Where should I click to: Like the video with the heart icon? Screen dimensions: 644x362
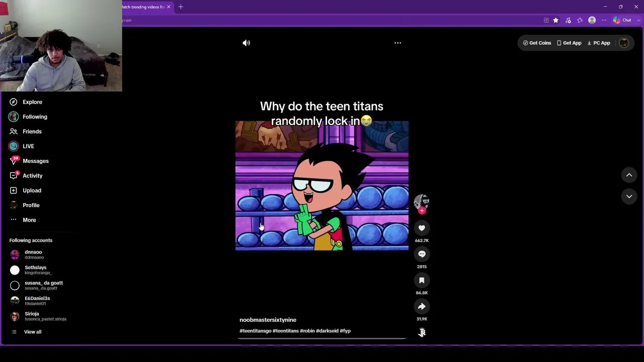422,228
